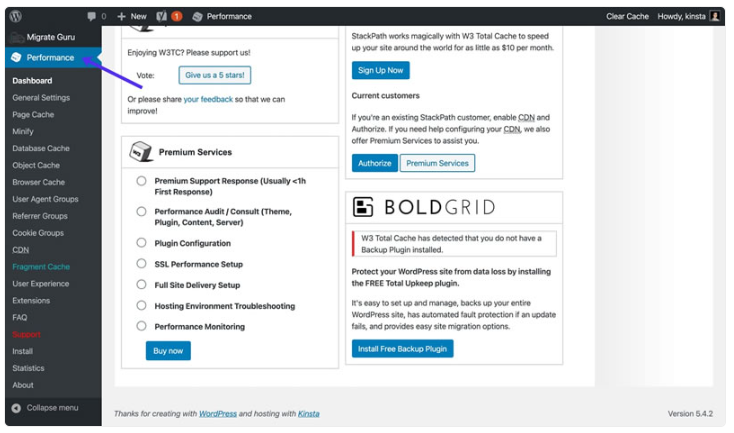Click the Performance cube icon in admin bar
Image resolution: width=734 pixels, height=433 pixels.
click(x=198, y=17)
